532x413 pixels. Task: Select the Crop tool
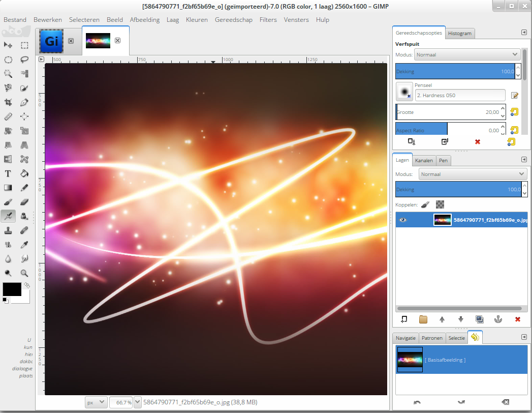click(8, 102)
